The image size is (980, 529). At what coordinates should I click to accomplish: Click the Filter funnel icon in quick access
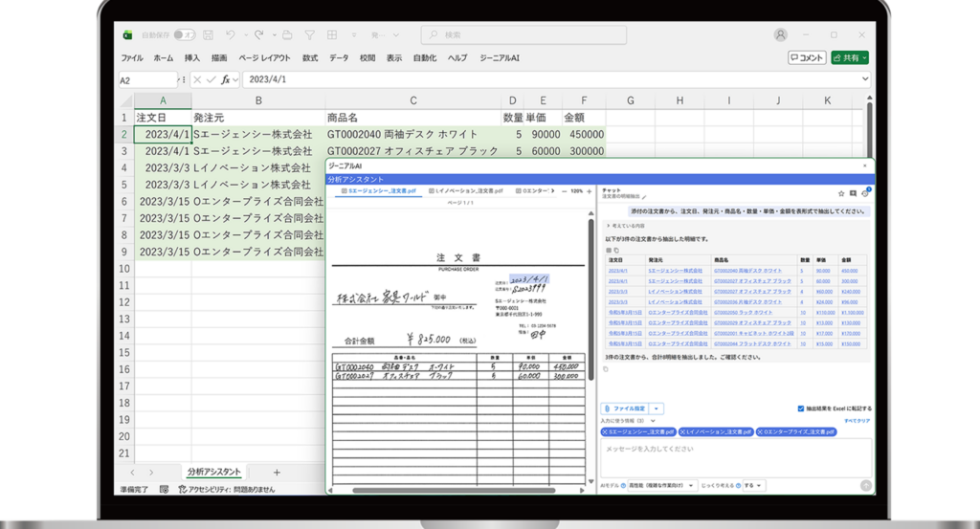tap(309, 35)
